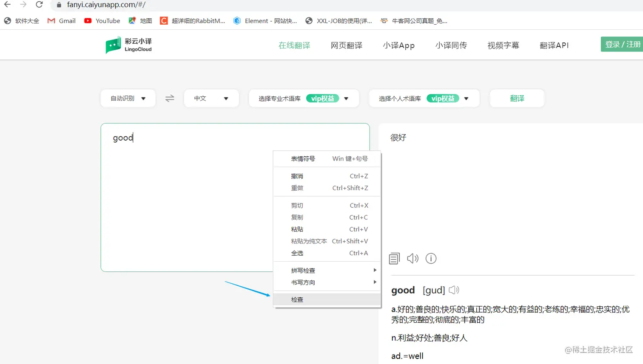The image size is (643, 364).
Task: Expand the 拼写检查 submenu
Action: [x=327, y=271]
